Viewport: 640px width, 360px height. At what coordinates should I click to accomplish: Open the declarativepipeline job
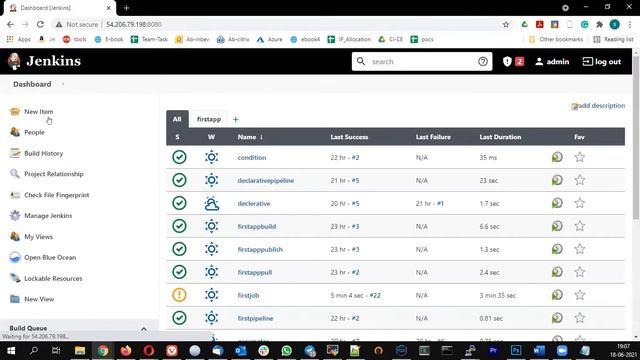tap(266, 180)
